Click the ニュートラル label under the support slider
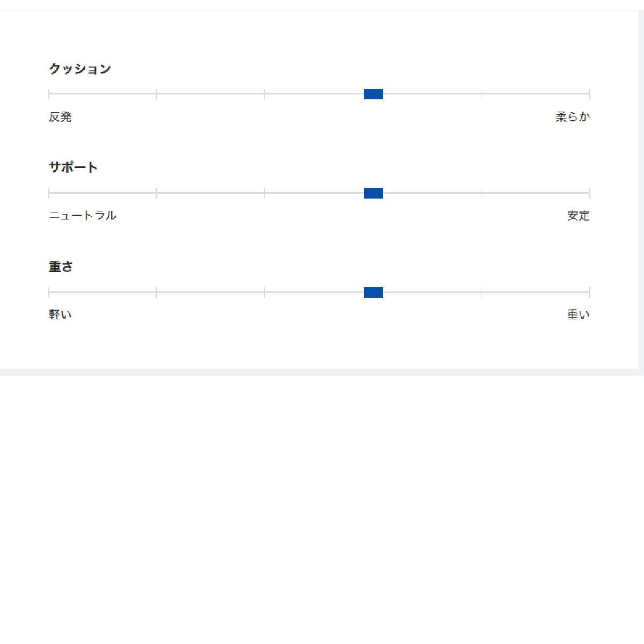Image resolution: width=644 pixels, height=644 pixels. [83, 216]
